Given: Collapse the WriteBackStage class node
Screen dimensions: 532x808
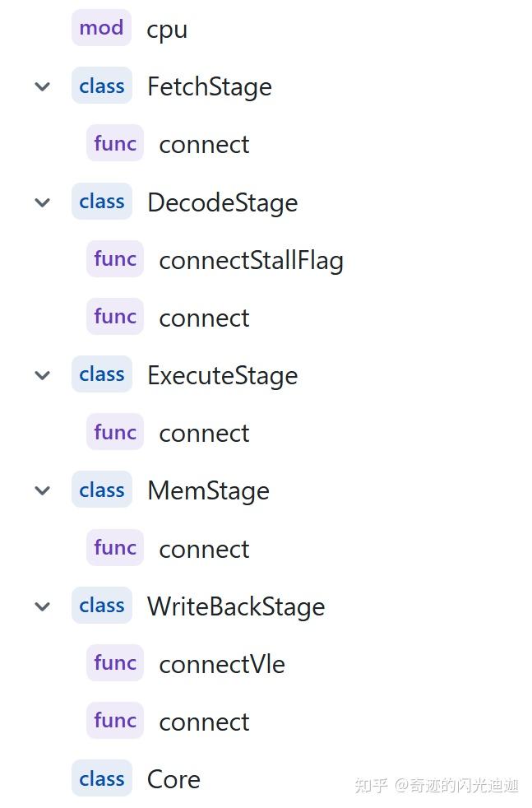Looking at the screenshot, I should (42, 606).
